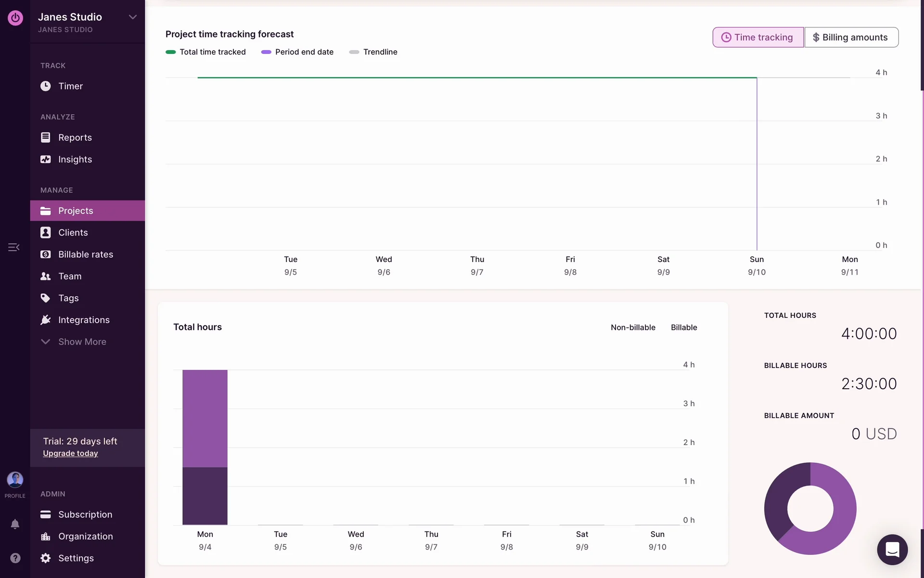Image resolution: width=924 pixels, height=578 pixels.
Task: Click the Upgrade today link
Action: (x=70, y=453)
